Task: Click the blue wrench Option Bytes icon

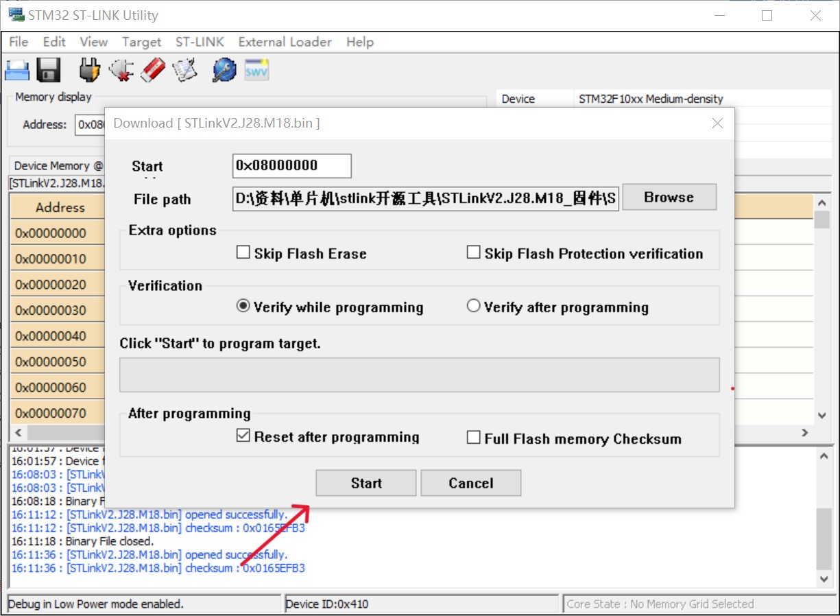Action: (224, 70)
